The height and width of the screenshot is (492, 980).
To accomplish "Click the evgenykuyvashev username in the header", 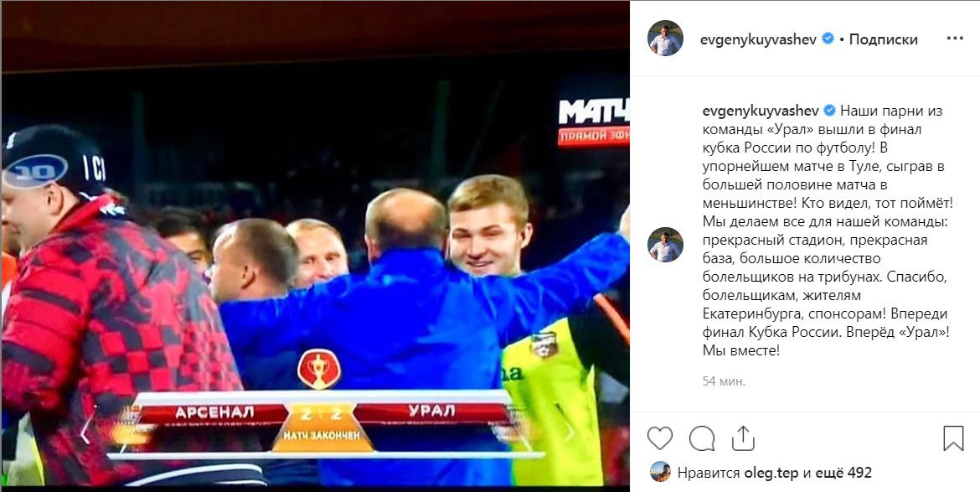I will pyautogui.click(x=759, y=39).
